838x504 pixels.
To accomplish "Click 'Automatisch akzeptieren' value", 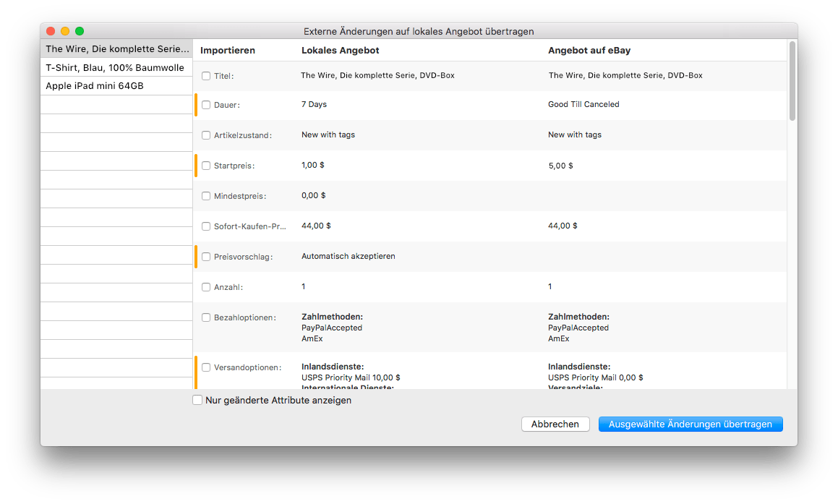I will (349, 257).
